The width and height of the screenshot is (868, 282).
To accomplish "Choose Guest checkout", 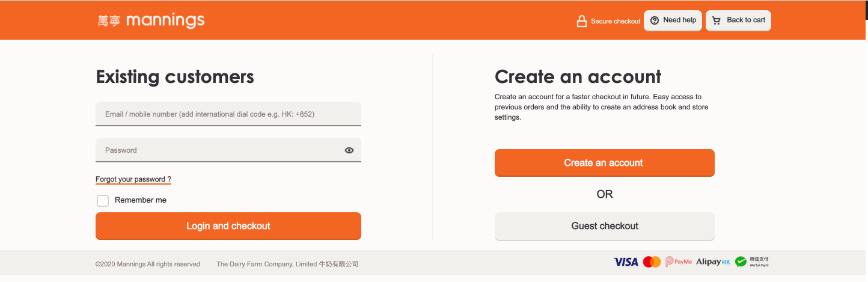I will pyautogui.click(x=605, y=226).
